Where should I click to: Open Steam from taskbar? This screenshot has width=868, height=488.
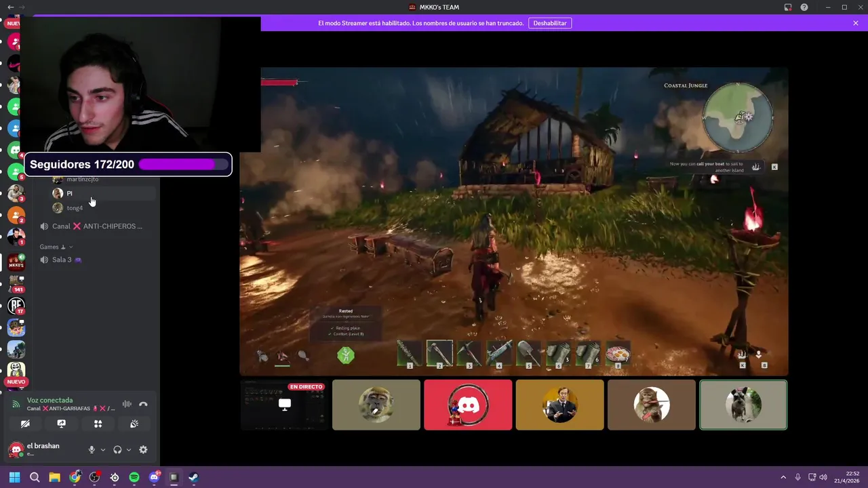click(x=193, y=477)
